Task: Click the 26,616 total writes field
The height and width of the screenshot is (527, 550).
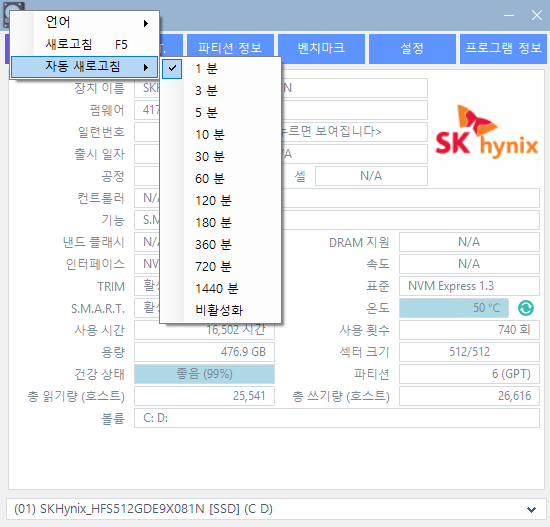Action: coord(469,396)
